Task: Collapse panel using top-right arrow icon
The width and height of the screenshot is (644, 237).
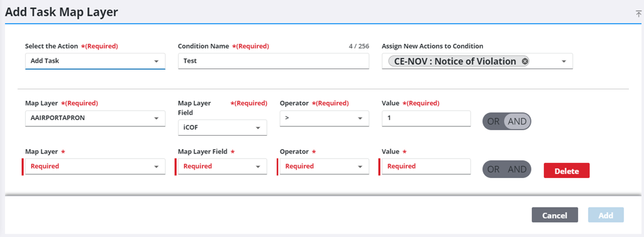Action: click(638, 14)
